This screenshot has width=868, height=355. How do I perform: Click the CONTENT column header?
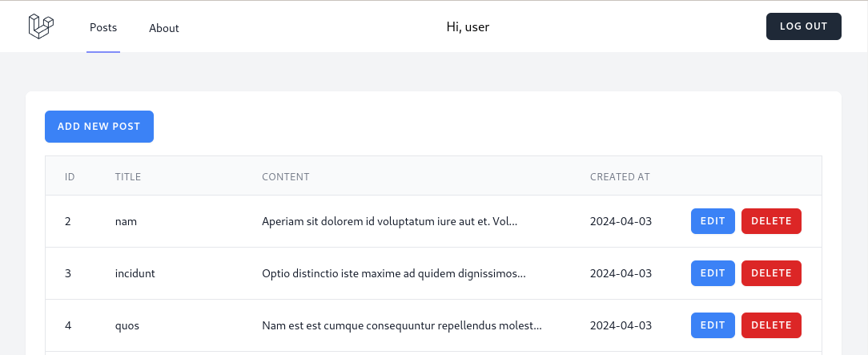286,176
